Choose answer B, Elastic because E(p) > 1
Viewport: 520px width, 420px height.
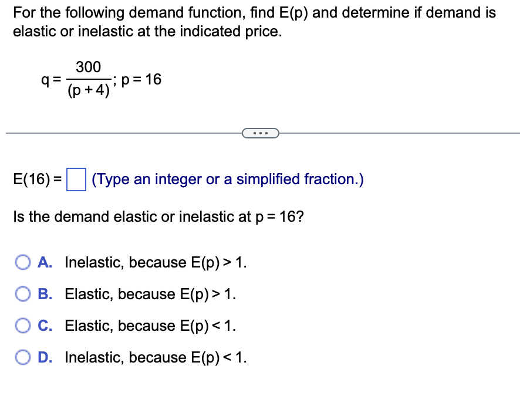tap(23, 294)
